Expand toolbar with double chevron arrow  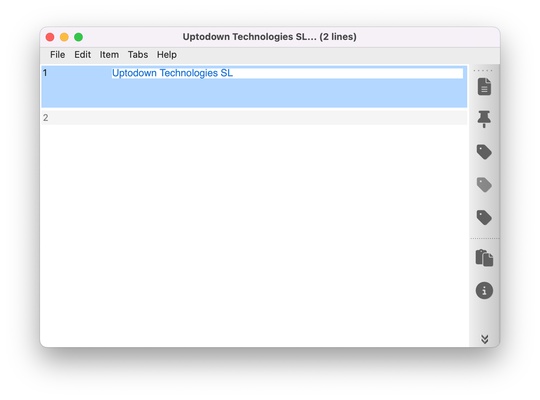pos(485,339)
